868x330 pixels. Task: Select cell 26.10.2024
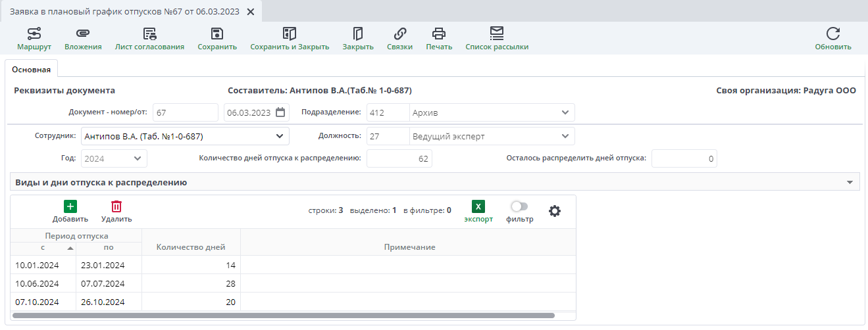tap(109, 302)
